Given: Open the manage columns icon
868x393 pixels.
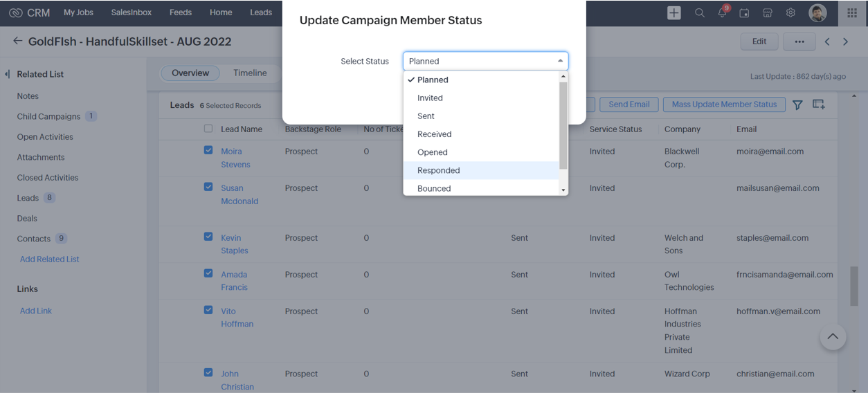Looking at the screenshot, I should 819,104.
